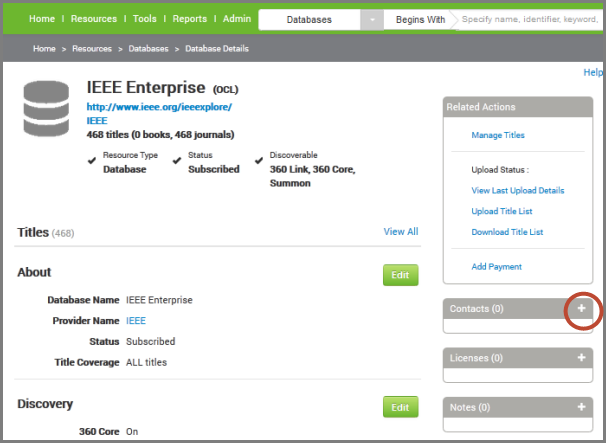Viewport: 606px width, 443px height.
Task: Add a contact with plus icon
Action: coord(581,308)
